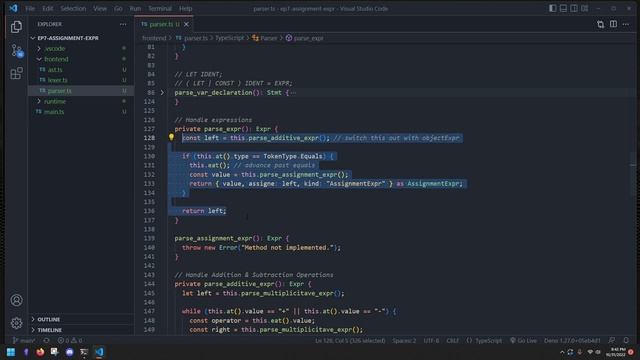
Task: Open the Manage gear icon
Action: coord(16,323)
